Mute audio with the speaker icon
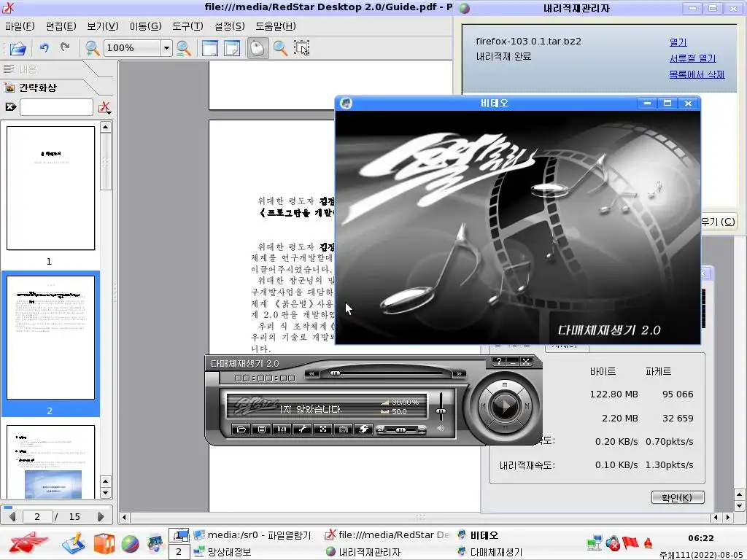 click(441, 429)
